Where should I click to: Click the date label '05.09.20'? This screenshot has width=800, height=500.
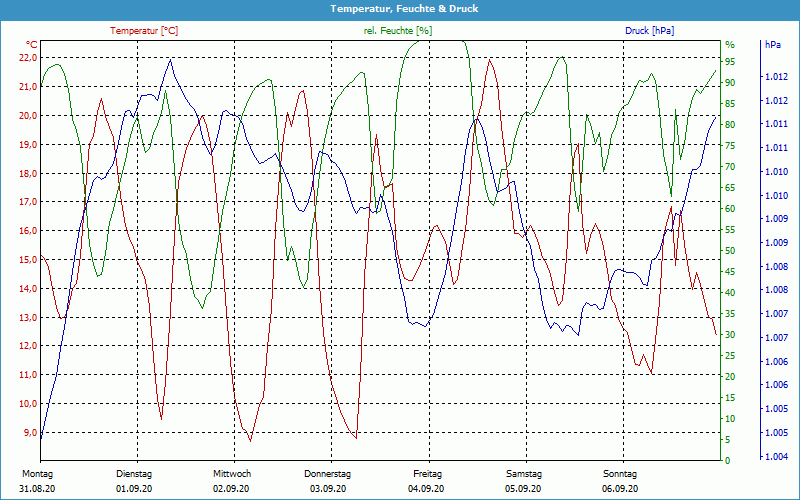pos(523,489)
